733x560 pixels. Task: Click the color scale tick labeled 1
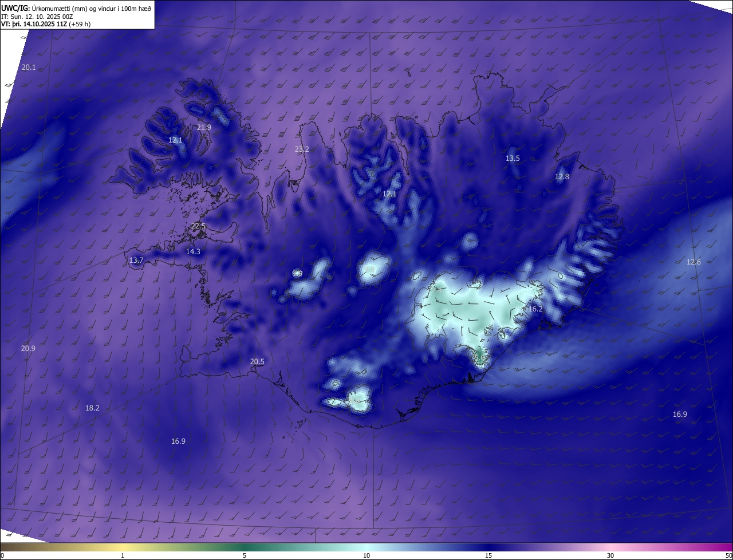(x=123, y=556)
